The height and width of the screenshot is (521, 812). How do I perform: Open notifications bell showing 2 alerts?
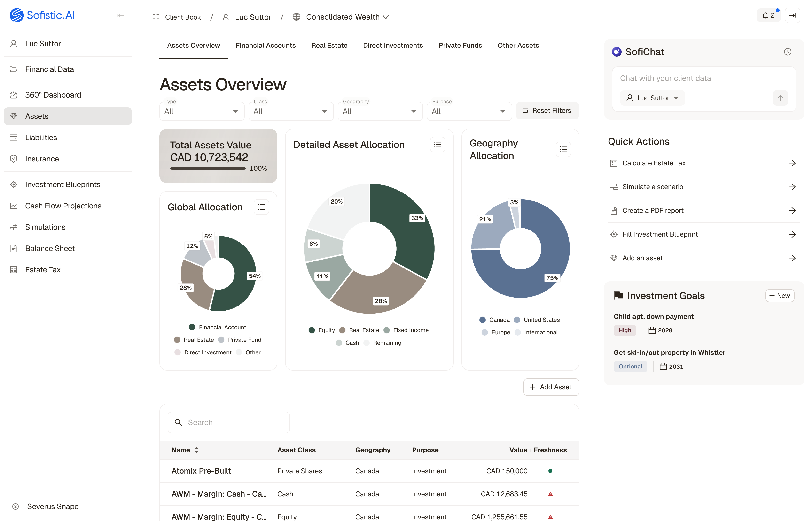click(x=768, y=15)
